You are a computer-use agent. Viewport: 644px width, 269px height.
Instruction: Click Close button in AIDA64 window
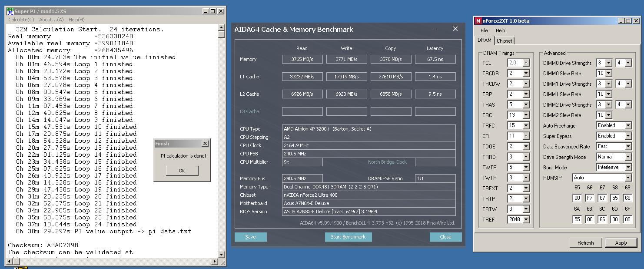point(445,237)
